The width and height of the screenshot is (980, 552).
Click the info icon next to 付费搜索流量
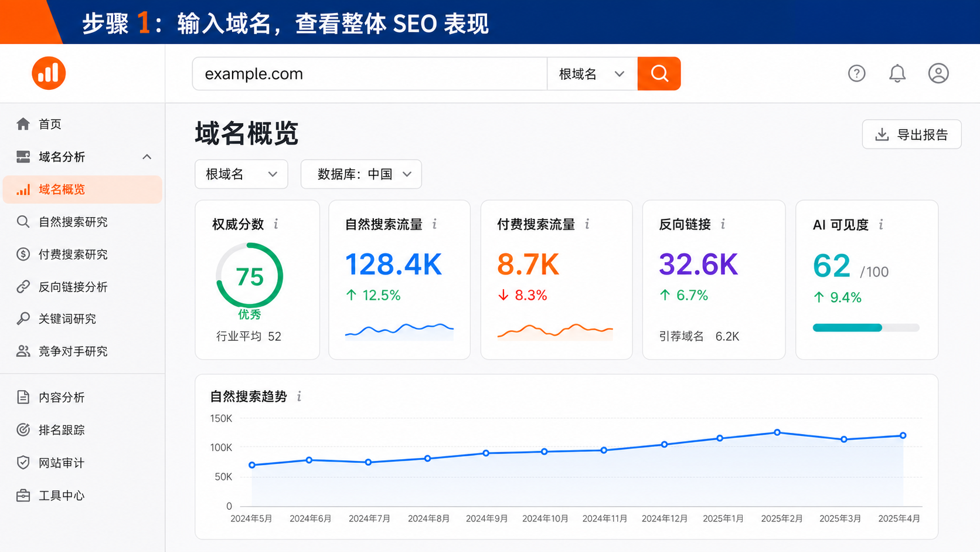(x=587, y=224)
